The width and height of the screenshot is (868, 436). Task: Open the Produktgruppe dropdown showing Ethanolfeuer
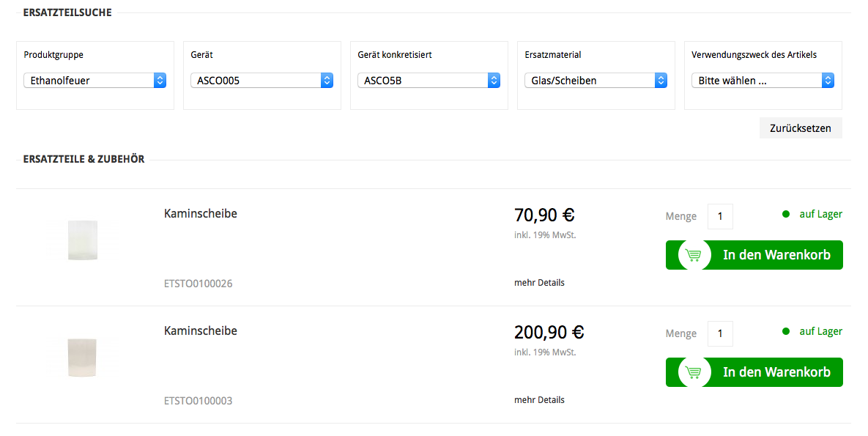(94, 81)
